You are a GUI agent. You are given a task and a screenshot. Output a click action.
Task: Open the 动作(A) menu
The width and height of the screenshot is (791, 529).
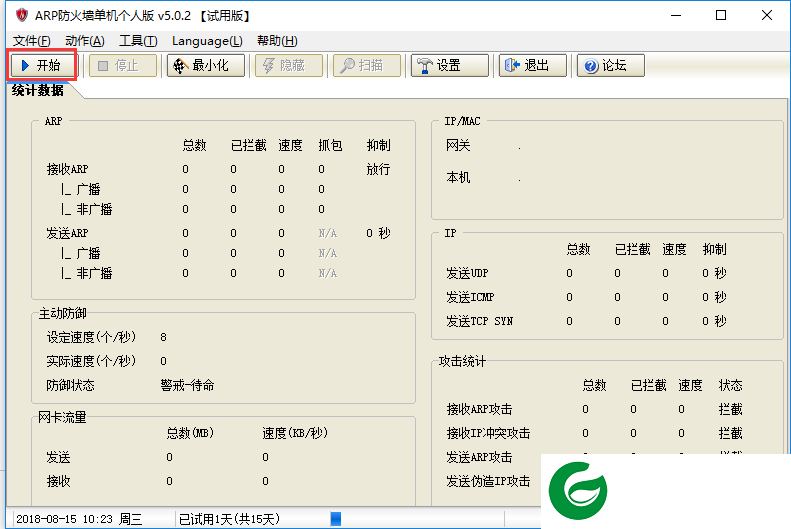click(85, 41)
